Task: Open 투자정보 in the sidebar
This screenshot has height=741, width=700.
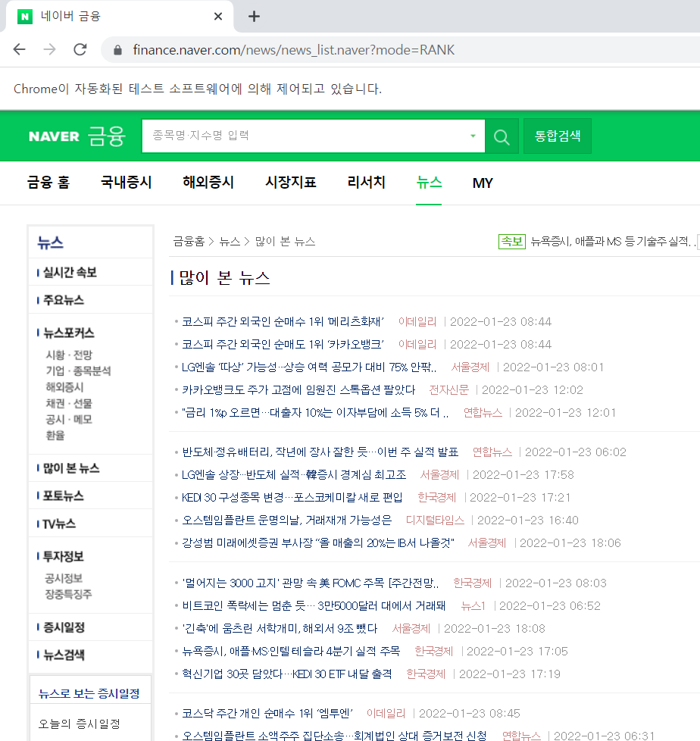Action: point(64,557)
